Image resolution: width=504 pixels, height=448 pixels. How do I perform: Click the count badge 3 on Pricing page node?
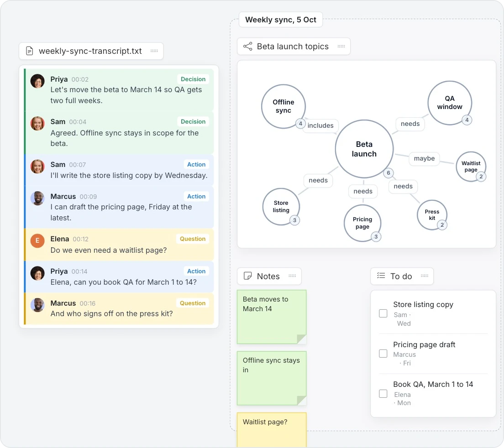tap(376, 237)
